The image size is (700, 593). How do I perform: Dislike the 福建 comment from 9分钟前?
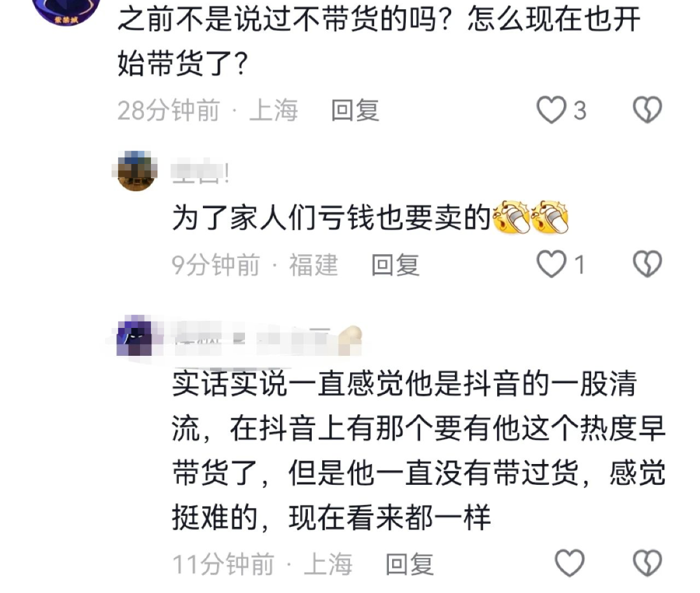[647, 264]
